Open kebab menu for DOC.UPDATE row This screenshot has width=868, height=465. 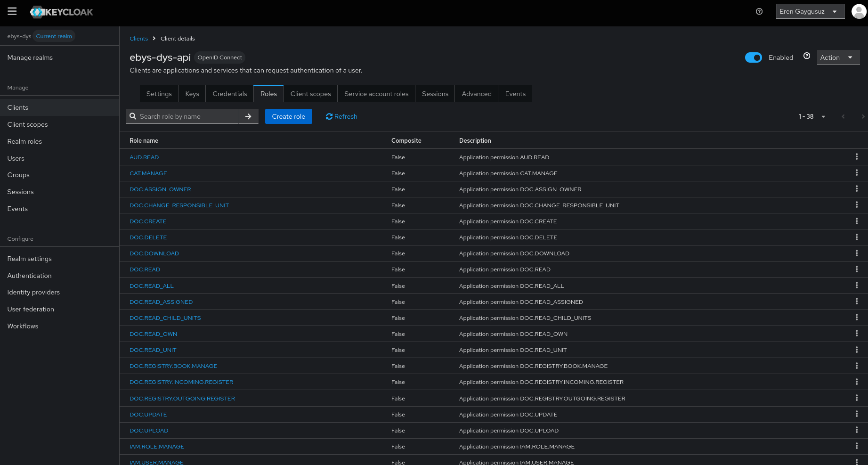pyautogui.click(x=857, y=414)
